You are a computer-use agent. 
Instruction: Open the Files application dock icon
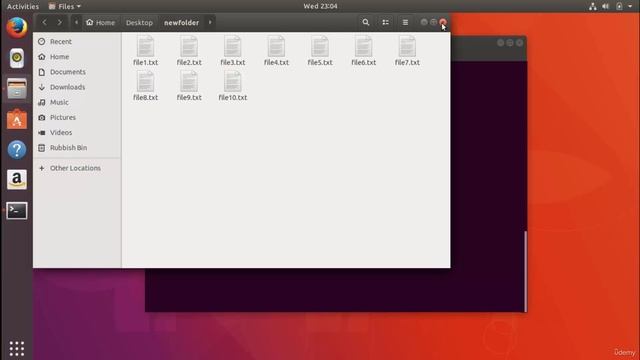17,89
